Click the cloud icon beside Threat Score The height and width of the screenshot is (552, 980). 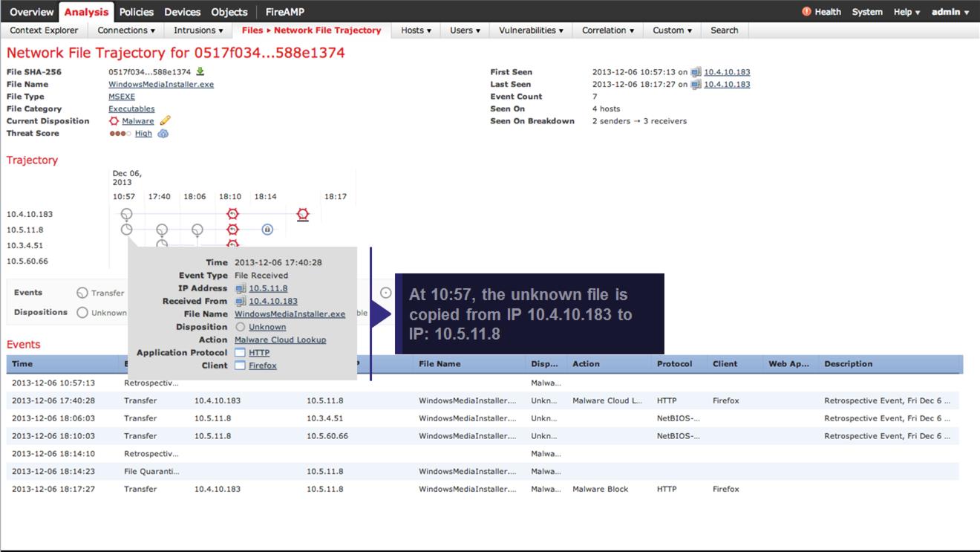click(x=163, y=134)
